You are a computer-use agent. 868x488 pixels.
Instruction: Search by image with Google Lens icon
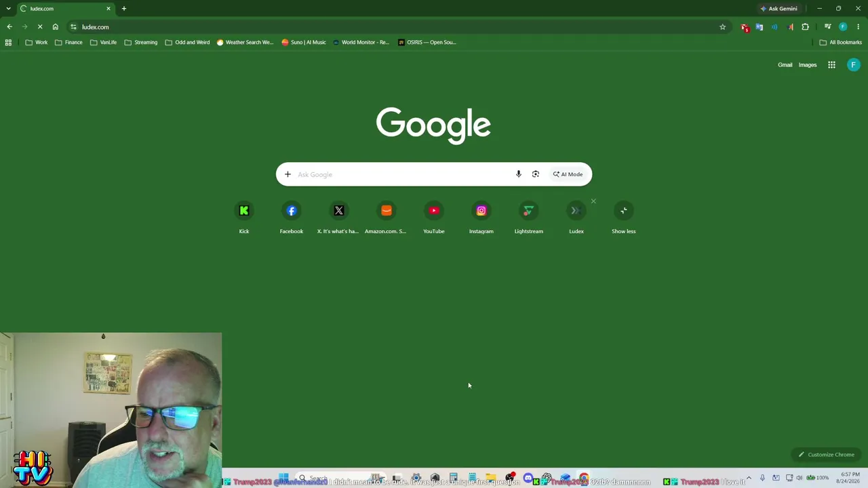pos(536,174)
